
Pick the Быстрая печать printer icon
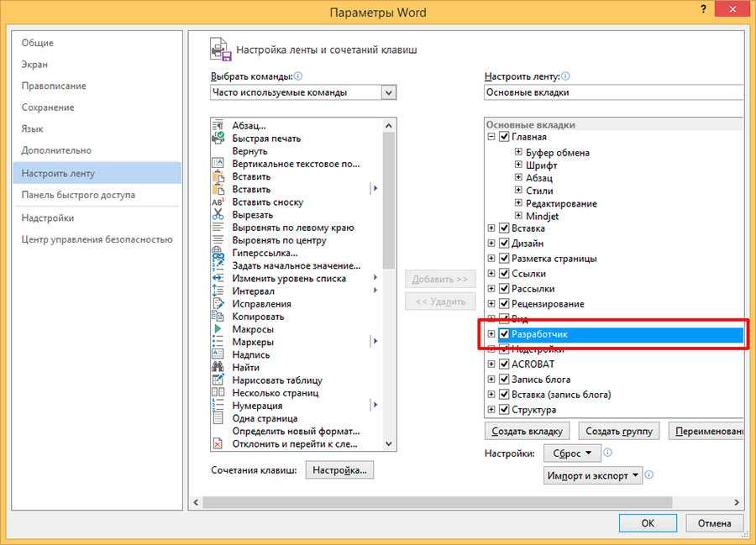(x=218, y=139)
